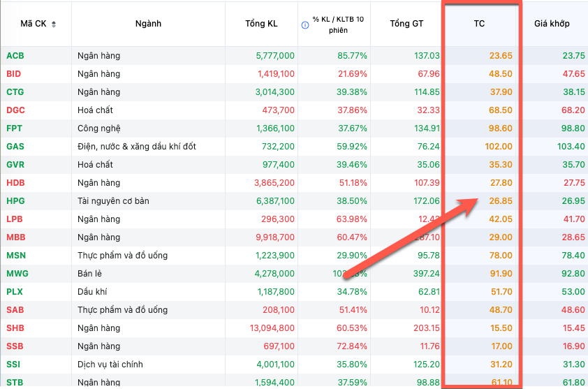The height and width of the screenshot is (389, 588).
Task: Choose the SSI ticker symbol
Action: click(13, 365)
